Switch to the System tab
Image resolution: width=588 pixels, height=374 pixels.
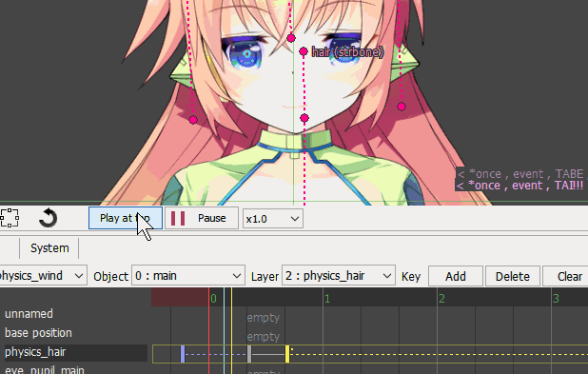click(49, 248)
